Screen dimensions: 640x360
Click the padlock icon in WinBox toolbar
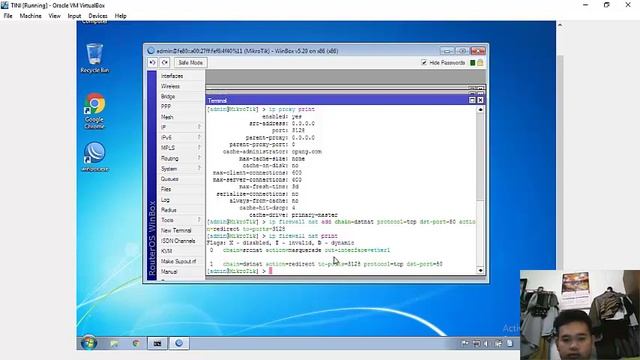(x=480, y=62)
